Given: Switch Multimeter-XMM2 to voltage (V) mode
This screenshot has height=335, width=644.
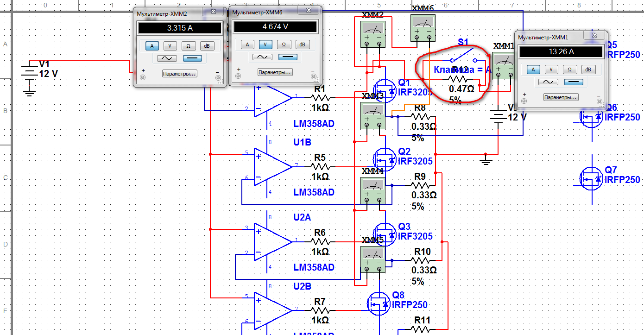Looking at the screenshot, I should tap(170, 45).
